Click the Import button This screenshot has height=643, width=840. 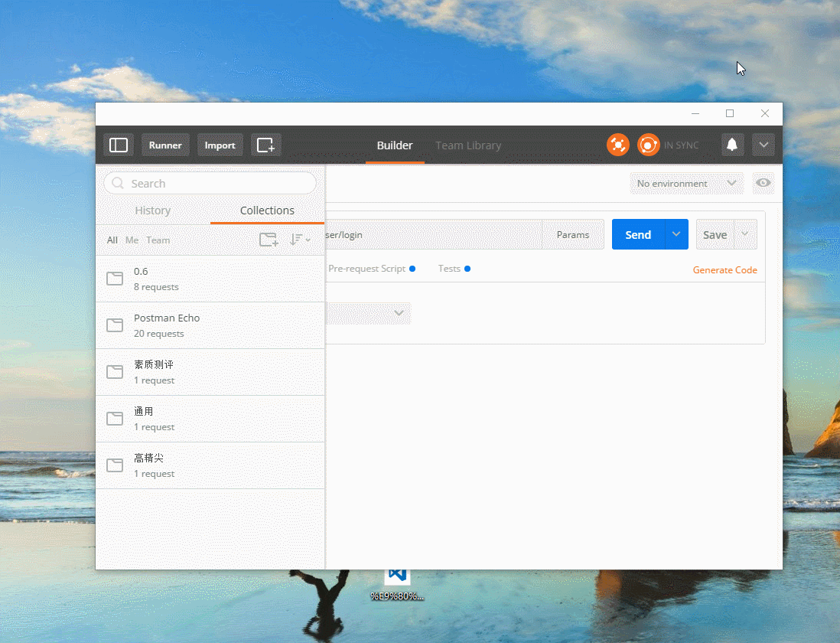click(x=220, y=145)
